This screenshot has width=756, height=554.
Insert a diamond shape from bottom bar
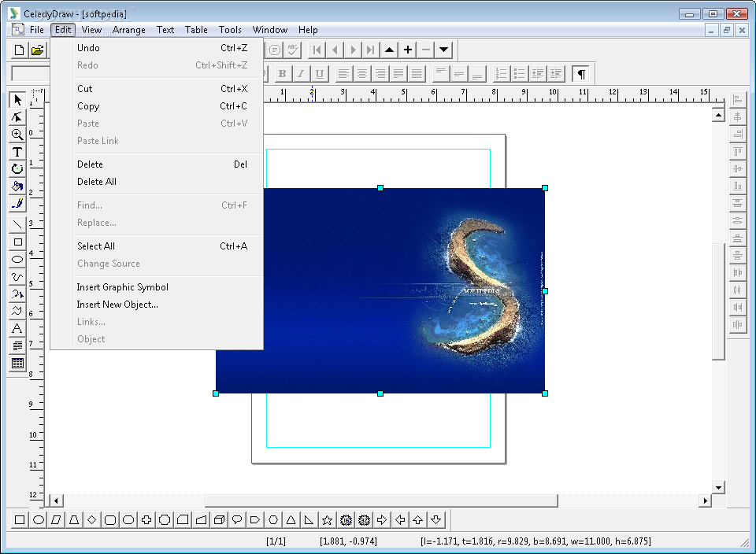[x=92, y=520]
